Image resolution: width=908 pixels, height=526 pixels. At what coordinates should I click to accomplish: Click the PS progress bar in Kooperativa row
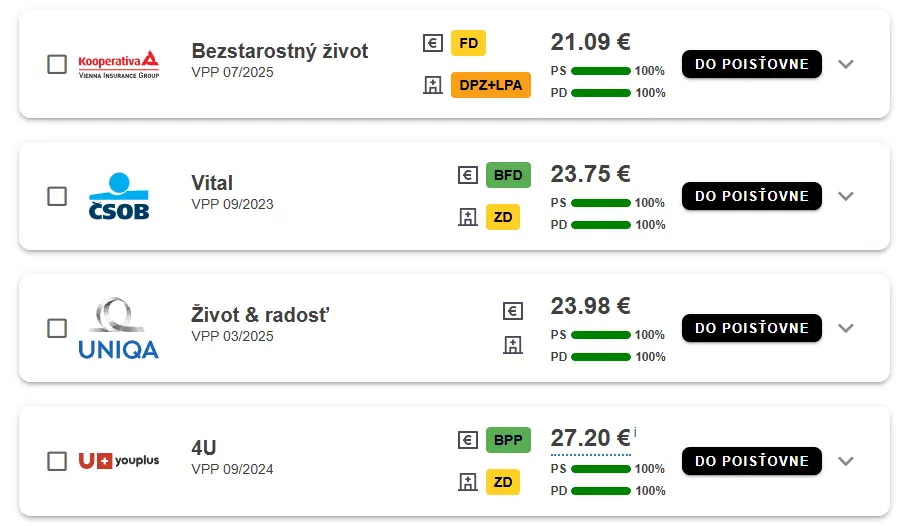click(x=601, y=71)
